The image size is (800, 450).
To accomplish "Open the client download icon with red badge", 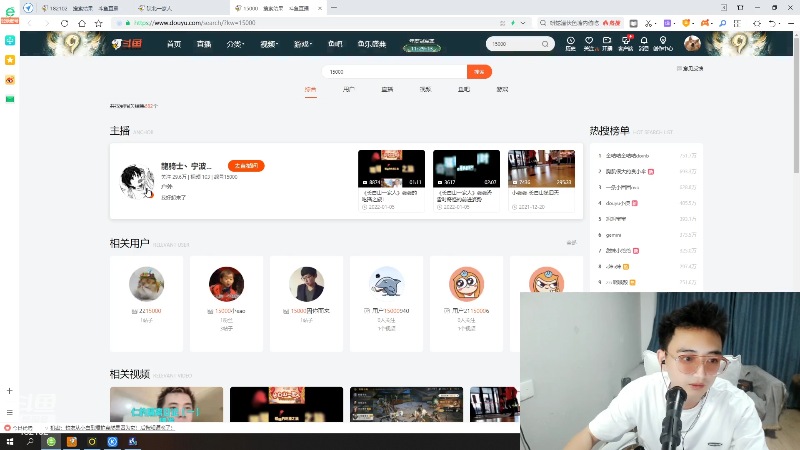I will pos(626,43).
